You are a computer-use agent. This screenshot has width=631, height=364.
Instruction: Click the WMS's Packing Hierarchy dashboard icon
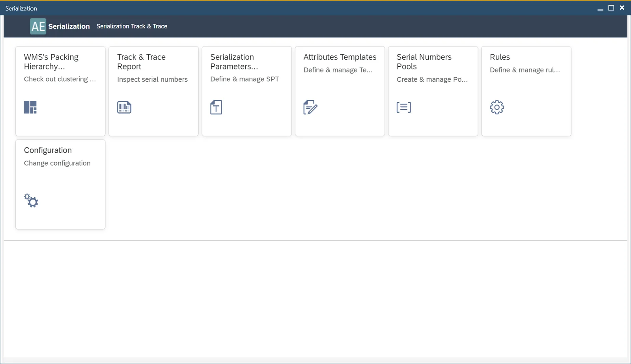pos(30,107)
